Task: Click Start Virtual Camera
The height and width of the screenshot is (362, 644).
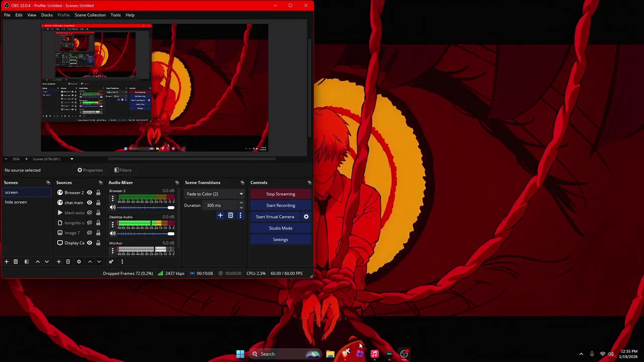Action: pos(275,217)
